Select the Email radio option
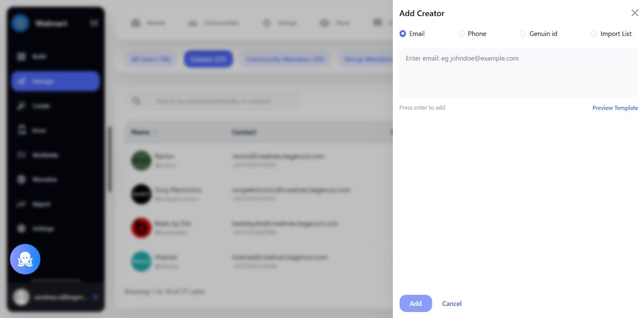The width and height of the screenshot is (644, 318). coord(402,34)
